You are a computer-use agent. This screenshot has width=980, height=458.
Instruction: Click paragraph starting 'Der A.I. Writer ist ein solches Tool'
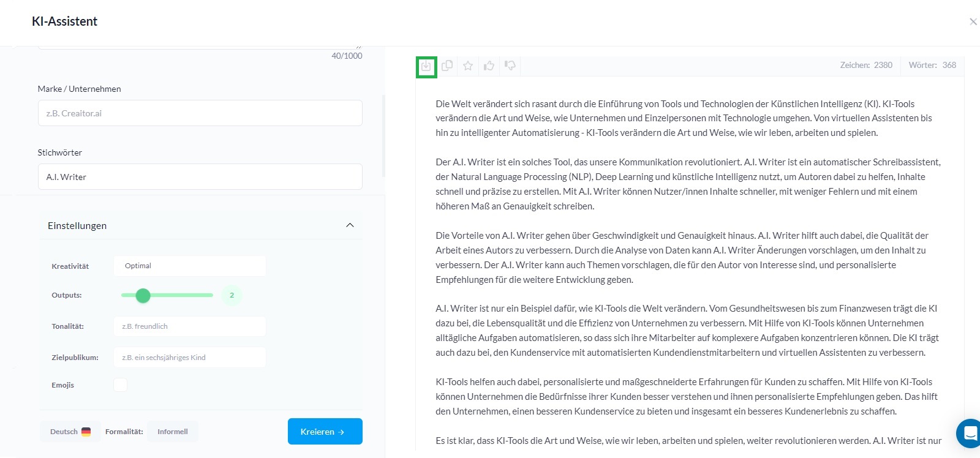(x=688, y=184)
